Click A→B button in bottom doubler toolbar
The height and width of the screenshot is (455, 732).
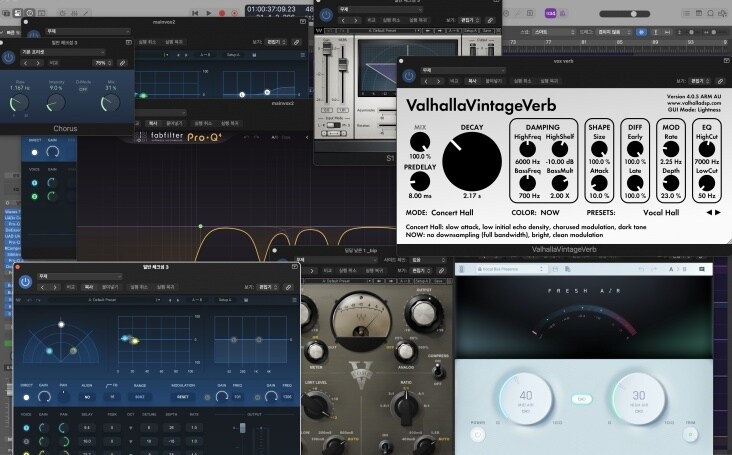point(197,300)
